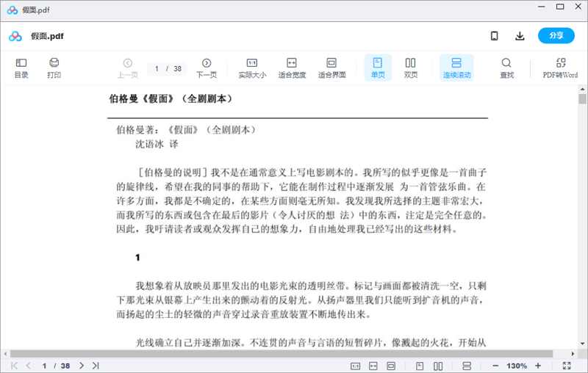The image size is (588, 373).
Task: Select 适合界面 fit page view
Action: pyautogui.click(x=331, y=68)
